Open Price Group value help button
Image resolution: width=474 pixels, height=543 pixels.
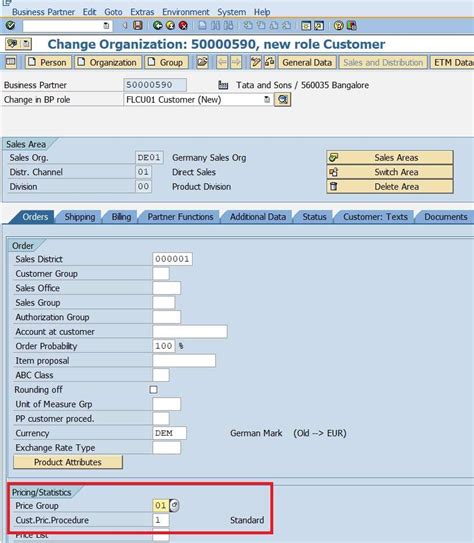174,505
